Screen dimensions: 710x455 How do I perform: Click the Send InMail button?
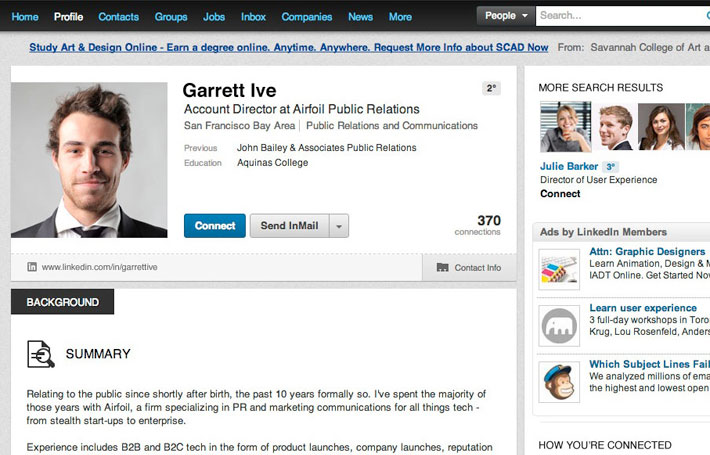[x=289, y=225]
